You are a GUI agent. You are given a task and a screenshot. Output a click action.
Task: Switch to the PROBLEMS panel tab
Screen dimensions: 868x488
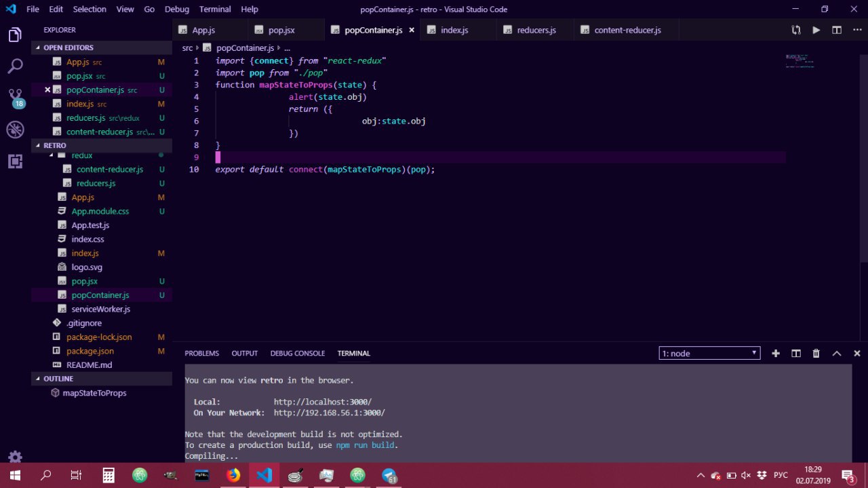point(201,353)
